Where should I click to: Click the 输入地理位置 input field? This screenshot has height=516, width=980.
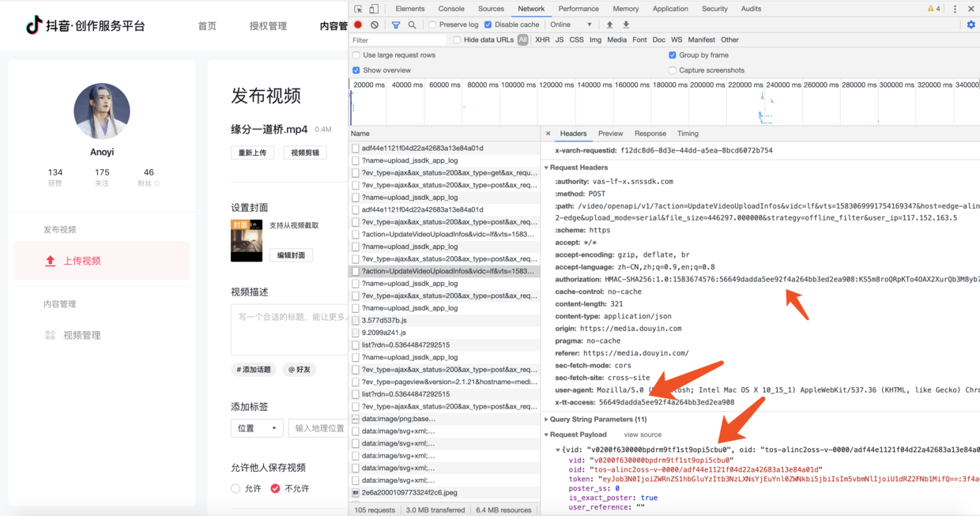tap(318, 428)
